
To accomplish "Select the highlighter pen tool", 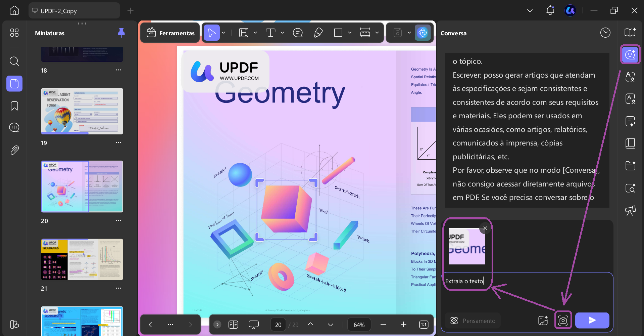I will click(318, 33).
